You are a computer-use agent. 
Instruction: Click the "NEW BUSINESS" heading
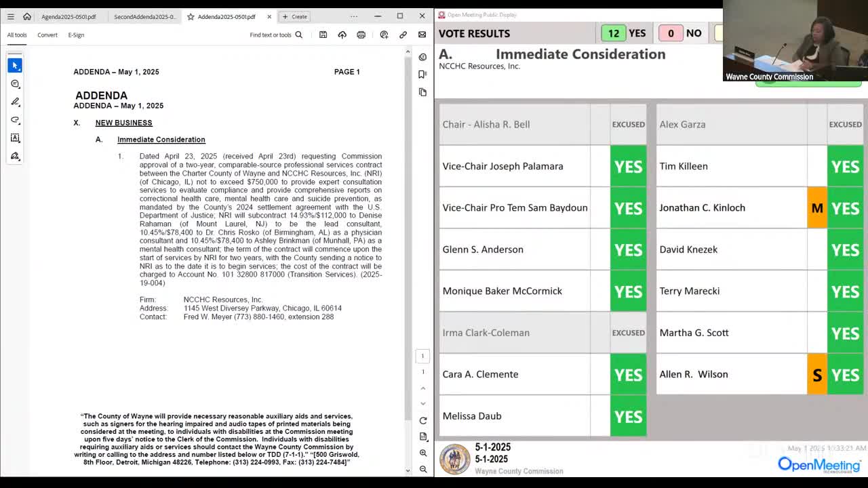pos(123,123)
